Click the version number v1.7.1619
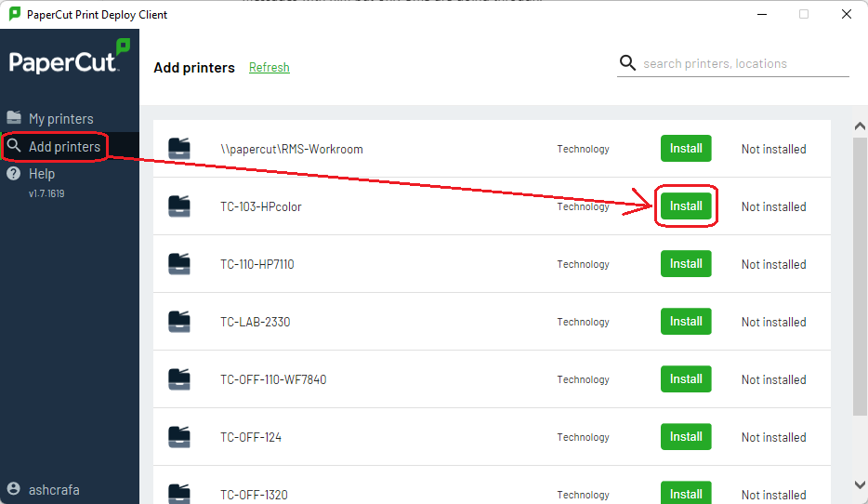Screen dimensions: 868x504 coord(46,193)
